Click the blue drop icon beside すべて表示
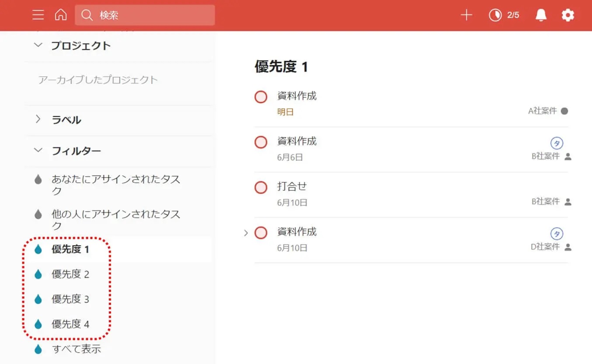Viewport: 592px width, 364px height. (x=38, y=349)
